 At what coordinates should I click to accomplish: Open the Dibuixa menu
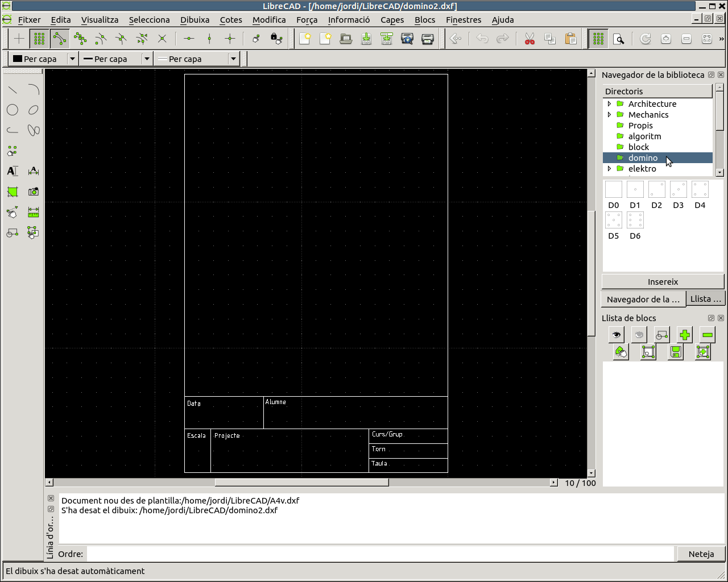coord(195,20)
